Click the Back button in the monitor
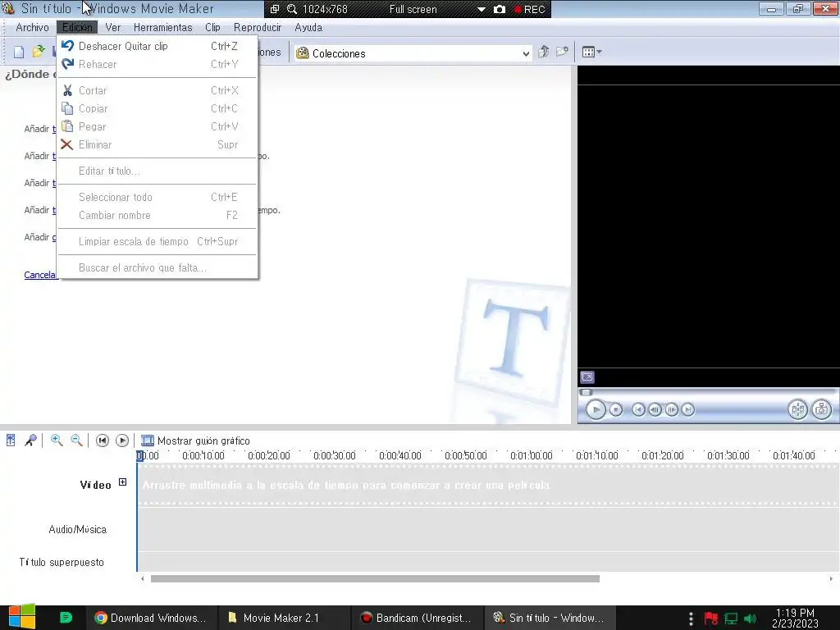The image size is (840, 630). tap(638, 410)
